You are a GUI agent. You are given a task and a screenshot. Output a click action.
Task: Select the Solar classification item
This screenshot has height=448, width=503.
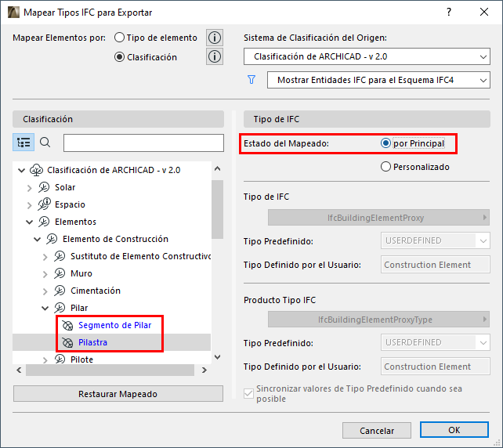click(x=65, y=187)
